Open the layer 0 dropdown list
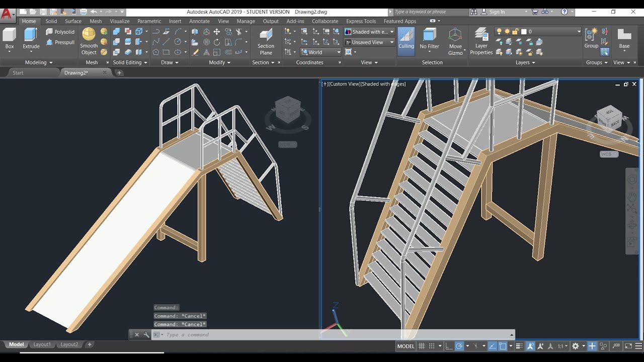The width and height of the screenshot is (644, 362). point(538,32)
